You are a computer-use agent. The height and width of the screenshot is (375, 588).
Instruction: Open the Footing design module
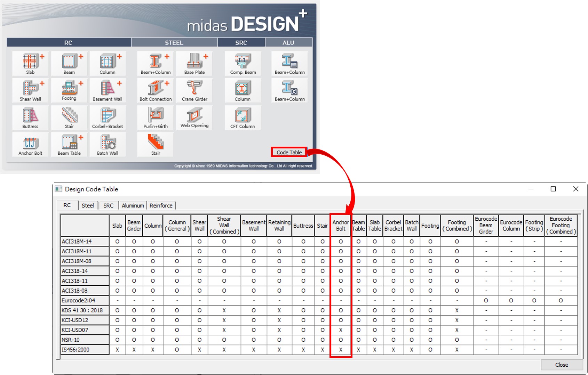(69, 90)
